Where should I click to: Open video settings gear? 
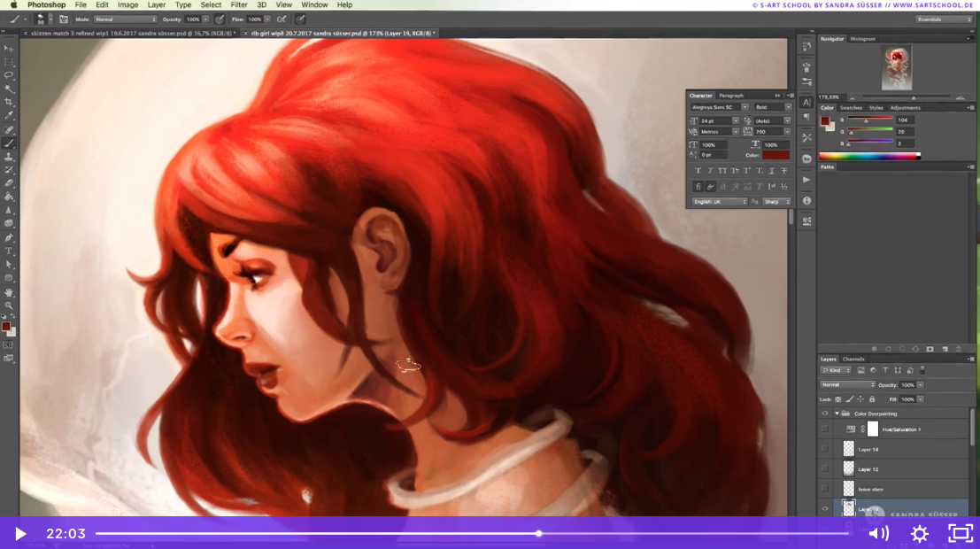[920, 533]
